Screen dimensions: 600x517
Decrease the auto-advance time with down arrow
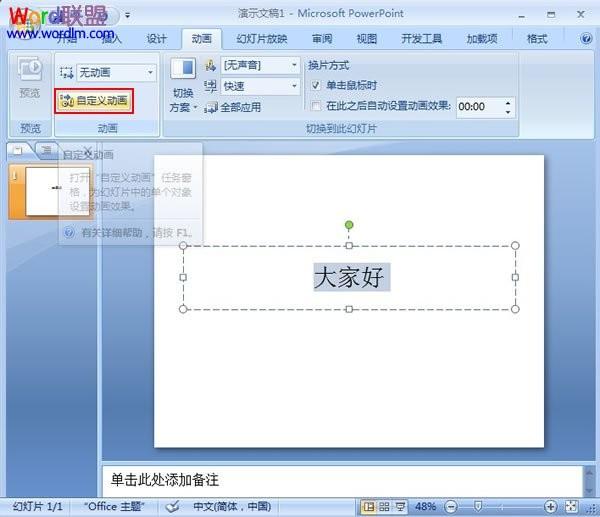508,112
